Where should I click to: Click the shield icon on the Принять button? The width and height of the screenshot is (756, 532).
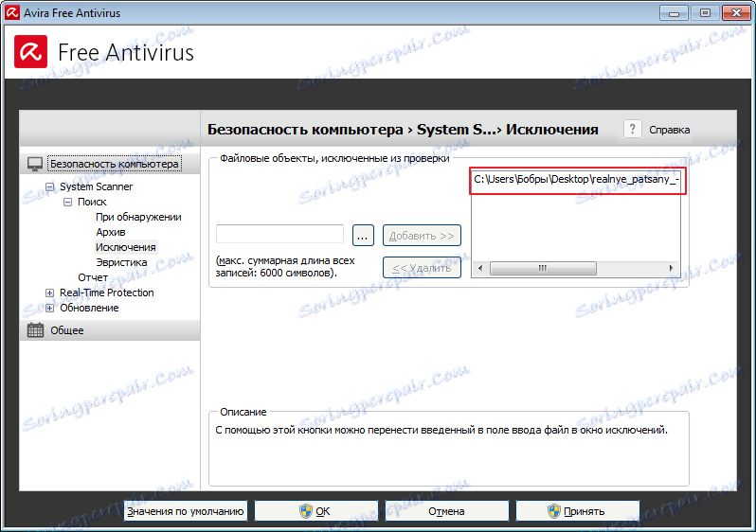click(x=554, y=511)
